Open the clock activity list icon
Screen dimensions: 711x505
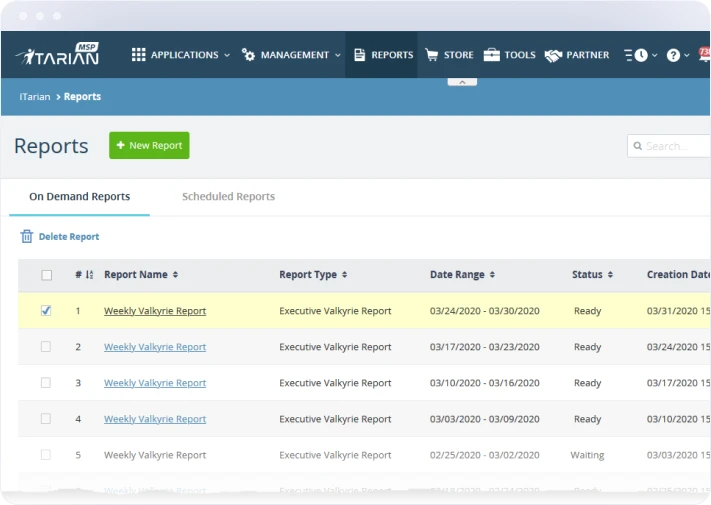(x=636, y=55)
